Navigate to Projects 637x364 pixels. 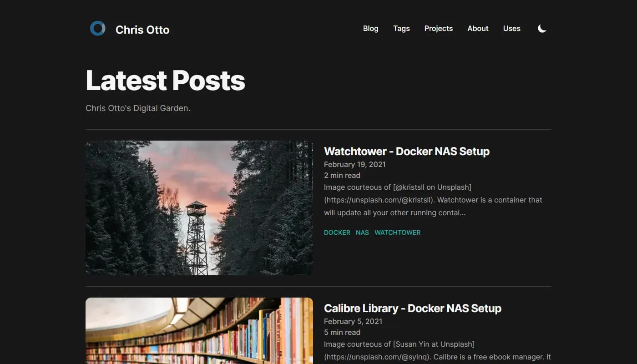click(439, 28)
